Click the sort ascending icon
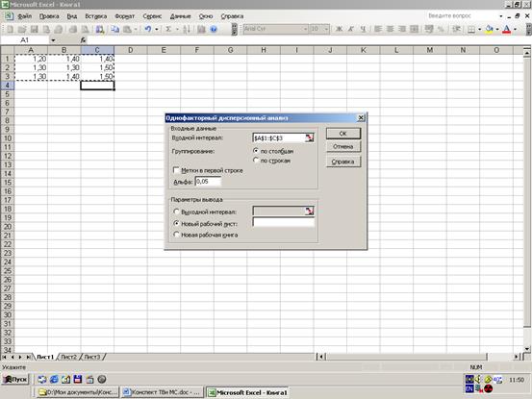 187,29
